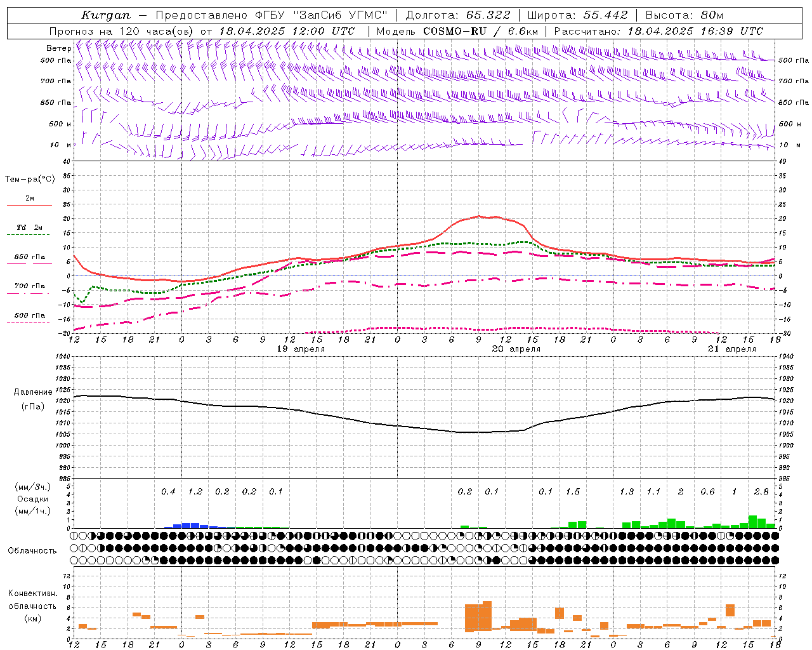
Task: Click the forecast start time 18.04.2025 12:00 UTC
Action: (x=287, y=31)
